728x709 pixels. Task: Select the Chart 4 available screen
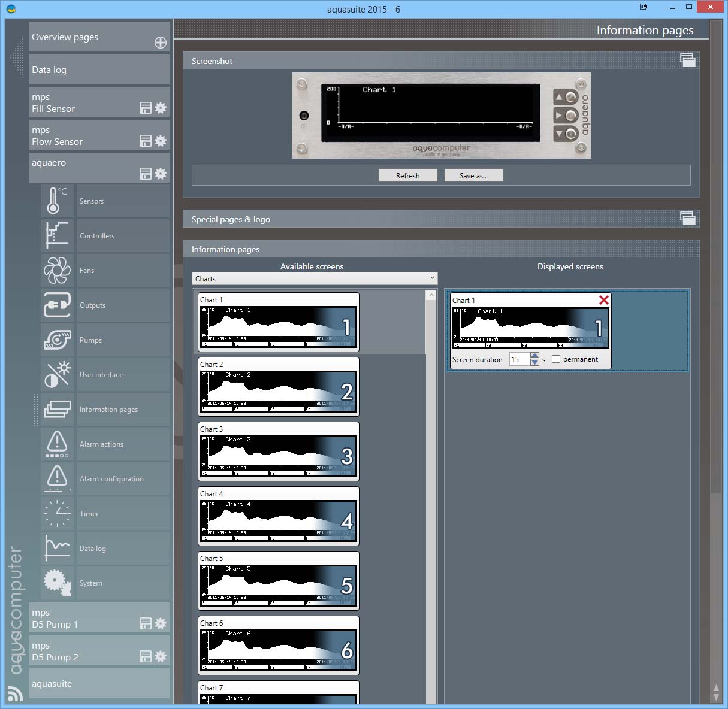pyautogui.click(x=279, y=516)
